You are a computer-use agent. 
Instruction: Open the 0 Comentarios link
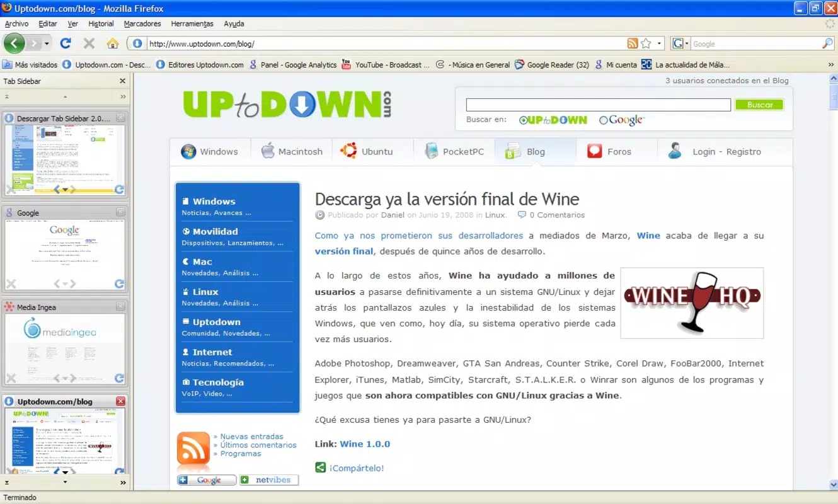(x=557, y=215)
